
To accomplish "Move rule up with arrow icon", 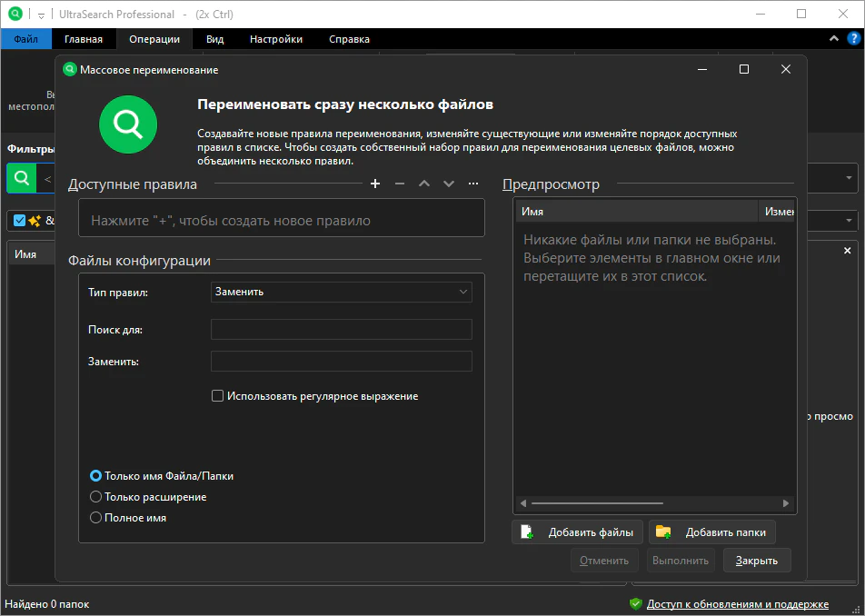I will click(x=424, y=184).
